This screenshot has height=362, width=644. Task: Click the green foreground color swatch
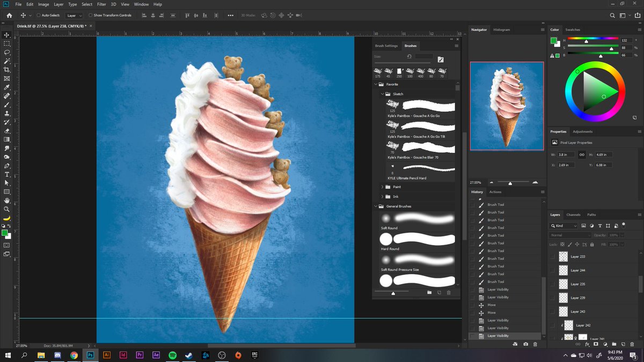pos(5,233)
